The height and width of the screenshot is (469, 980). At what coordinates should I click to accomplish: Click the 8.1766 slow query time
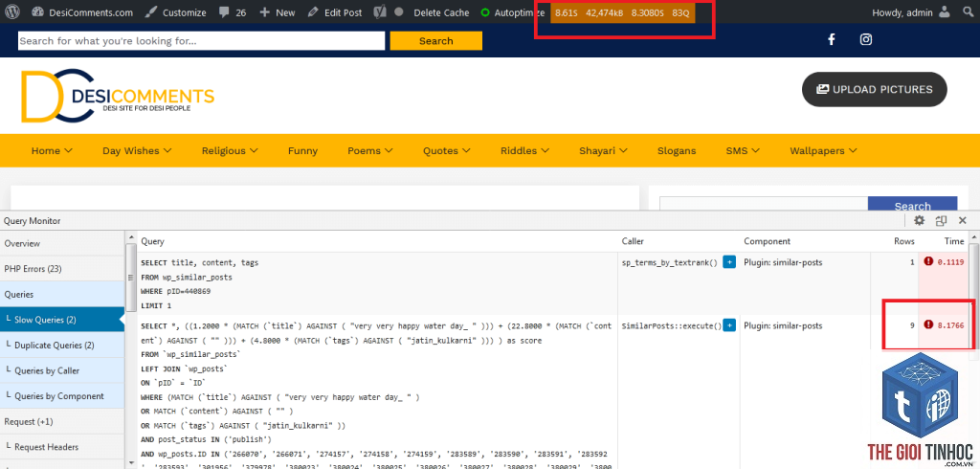coord(950,324)
